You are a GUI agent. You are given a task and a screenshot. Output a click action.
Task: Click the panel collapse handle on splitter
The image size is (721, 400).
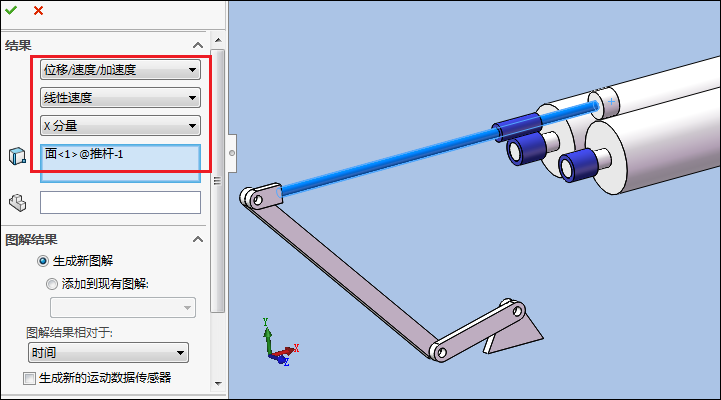[232, 153]
